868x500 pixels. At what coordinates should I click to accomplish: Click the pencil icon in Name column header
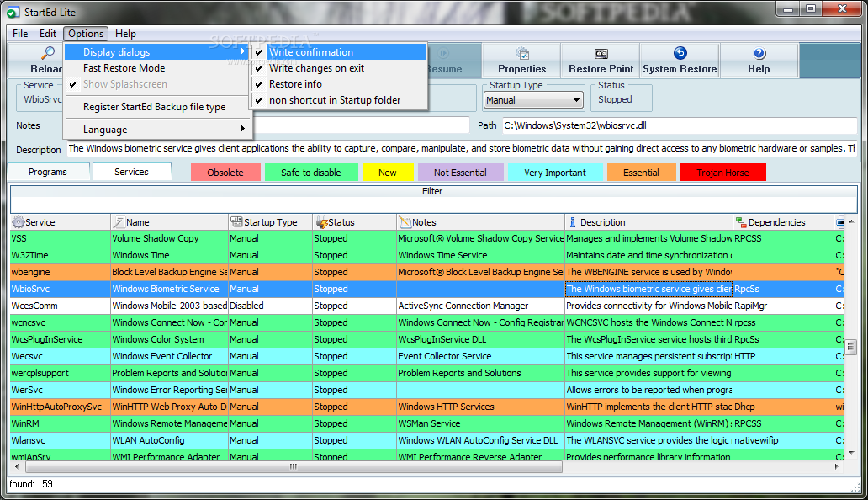coord(119,222)
